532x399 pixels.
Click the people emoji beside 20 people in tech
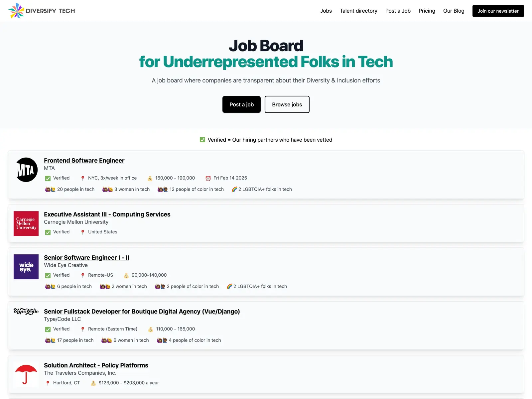pyautogui.click(x=50, y=190)
